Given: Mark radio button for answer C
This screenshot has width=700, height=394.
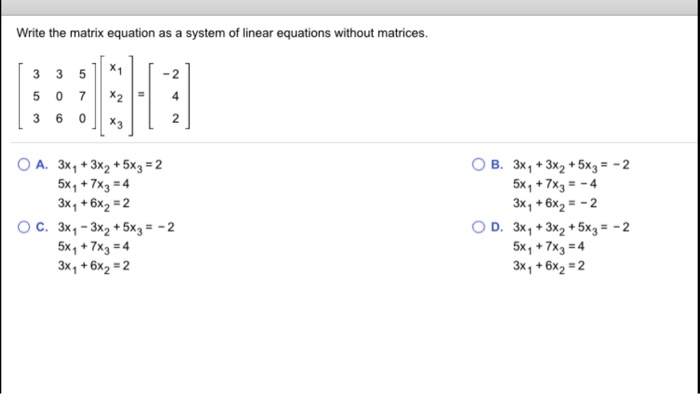Looking at the screenshot, I should 24,227.
